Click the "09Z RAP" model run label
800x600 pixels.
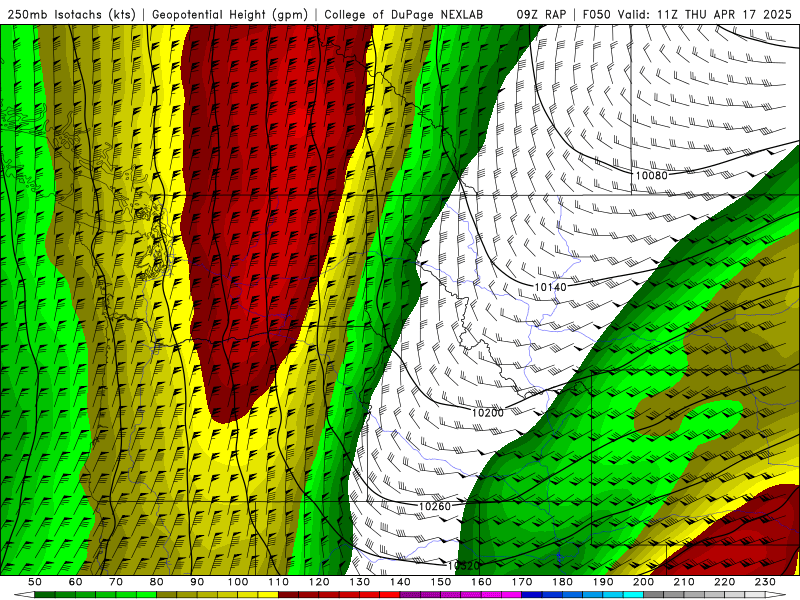(541, 15)
